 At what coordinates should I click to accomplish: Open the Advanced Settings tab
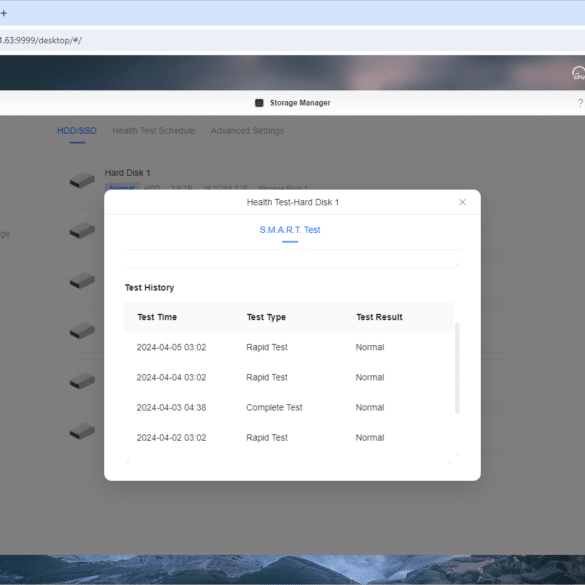[247, 131]
